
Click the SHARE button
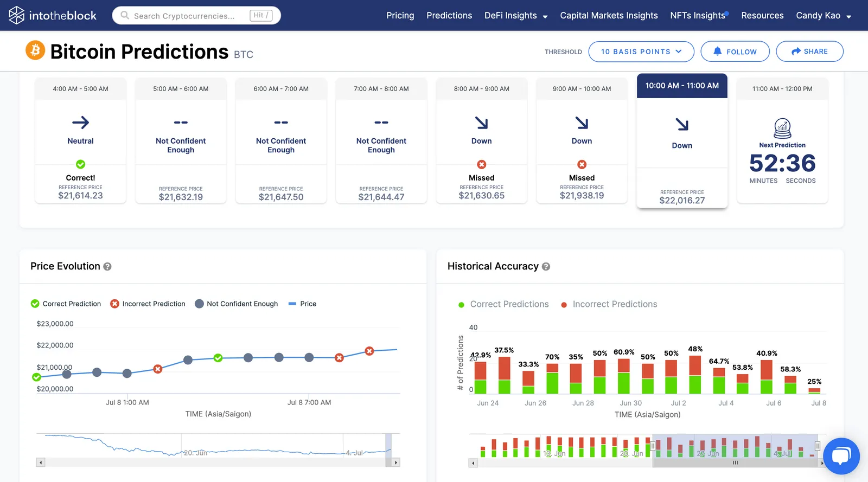tap(809, 52)
